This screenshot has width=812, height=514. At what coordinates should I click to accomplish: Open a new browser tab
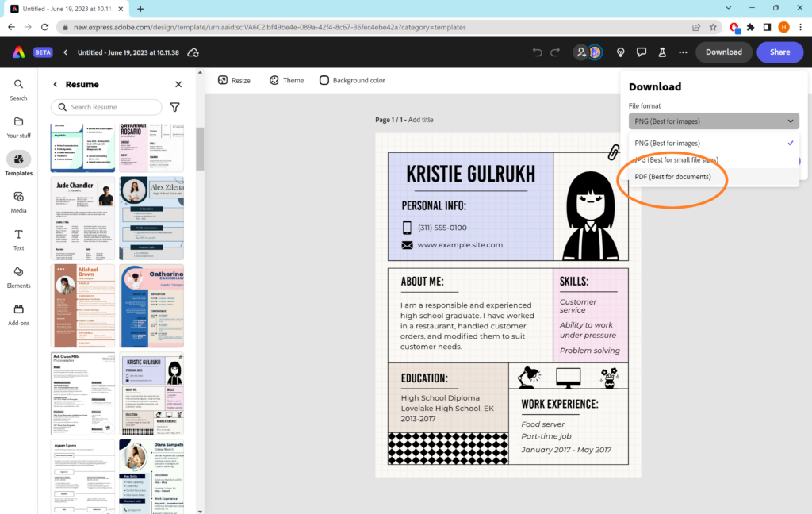tap(140, 8)
